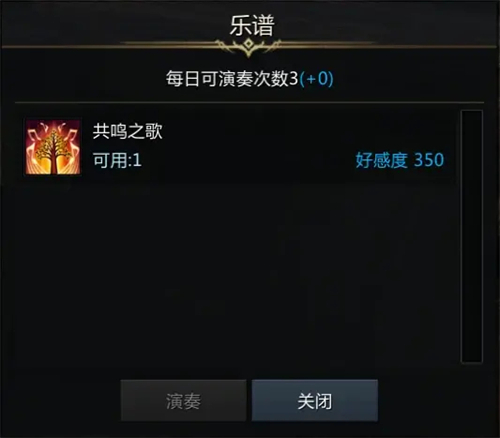
Task: Click the bottom of the scrollbar
Action: coord(472,358)
